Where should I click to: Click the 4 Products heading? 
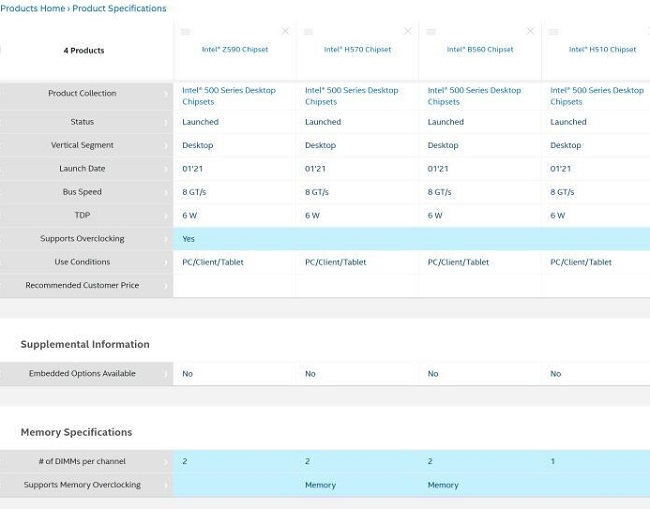tap(84, 51)
